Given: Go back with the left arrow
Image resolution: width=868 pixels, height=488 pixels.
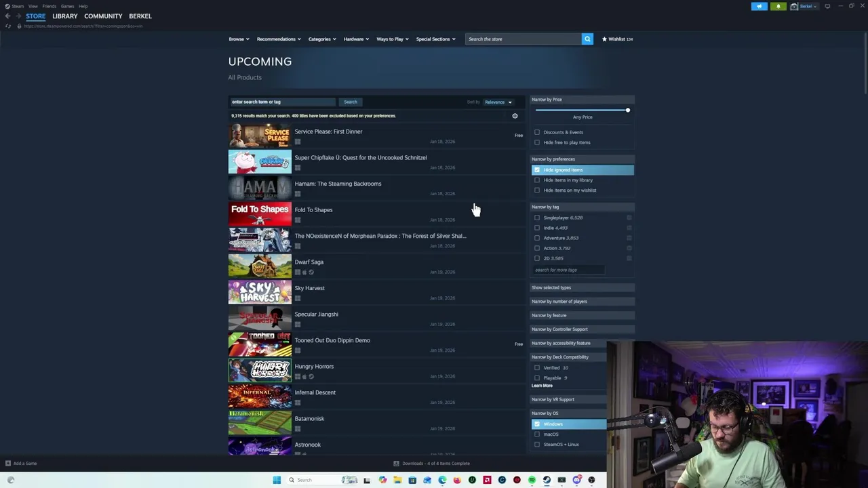Looking at the screenshot, I should (x=7, y=16).
